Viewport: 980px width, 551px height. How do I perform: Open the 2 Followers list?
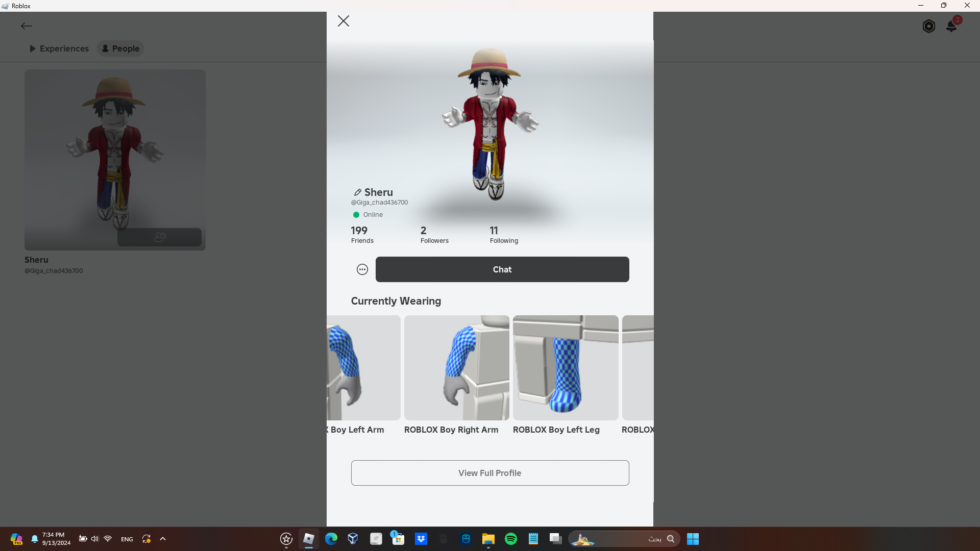434,235
